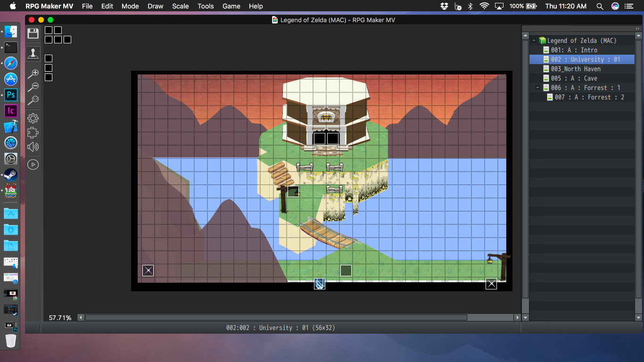The image size is (644, 362).
Task: Open the Game menu
Action: (x=231, y=6)
